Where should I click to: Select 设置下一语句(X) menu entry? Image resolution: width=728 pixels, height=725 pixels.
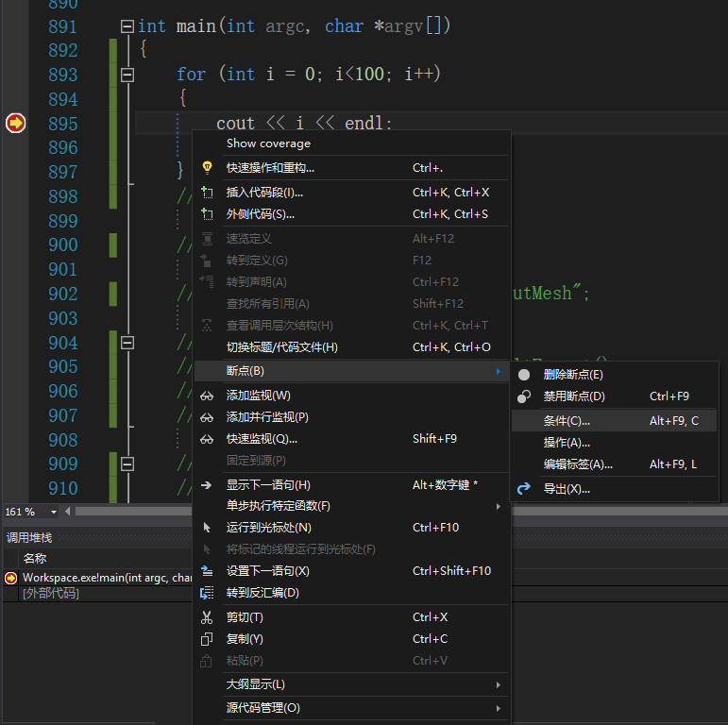[x=351, y=571]
